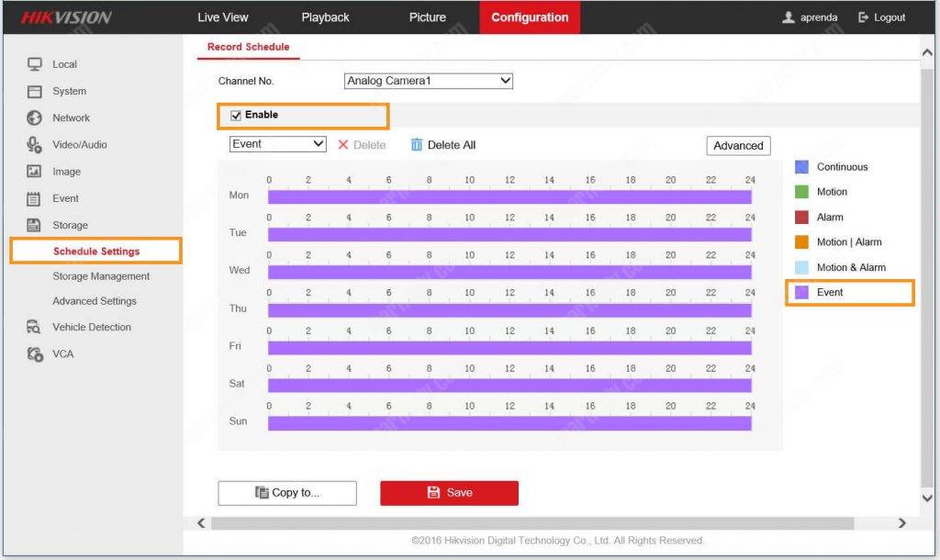Click the Advanced button
The height and width of the screenshot is (560, 940).
click(738, 145)
